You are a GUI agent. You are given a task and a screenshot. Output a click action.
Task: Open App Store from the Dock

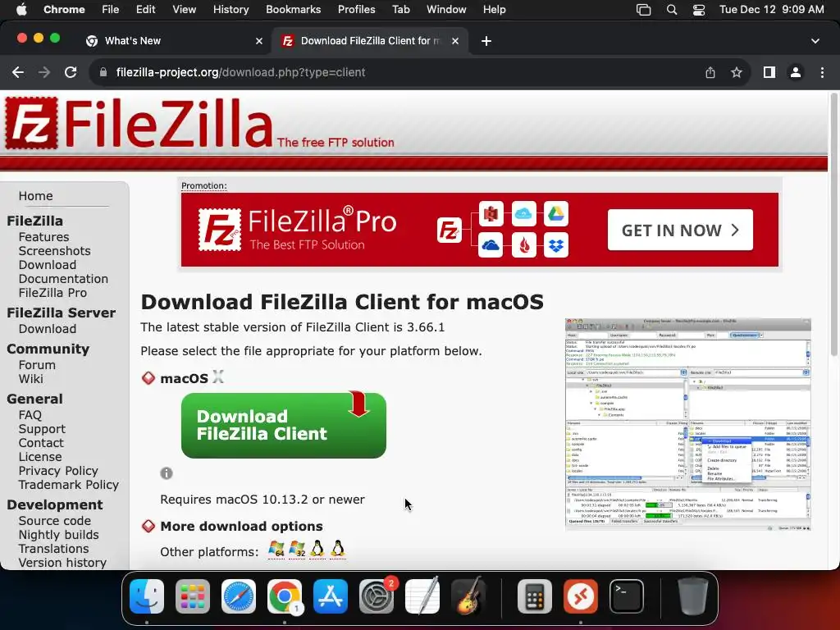pos(331,596)
